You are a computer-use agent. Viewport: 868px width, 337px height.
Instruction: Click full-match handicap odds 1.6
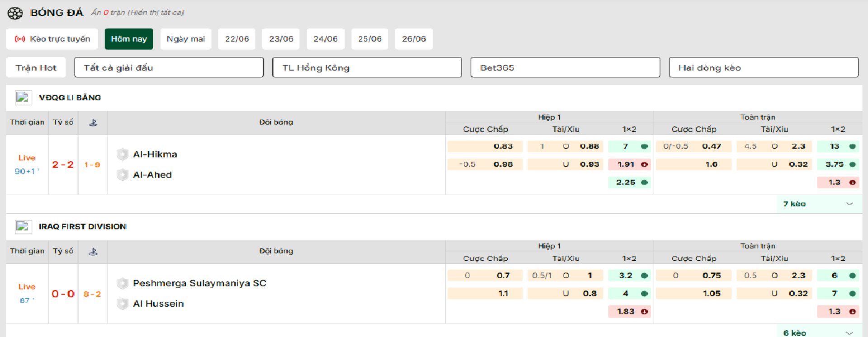(693, 164)
